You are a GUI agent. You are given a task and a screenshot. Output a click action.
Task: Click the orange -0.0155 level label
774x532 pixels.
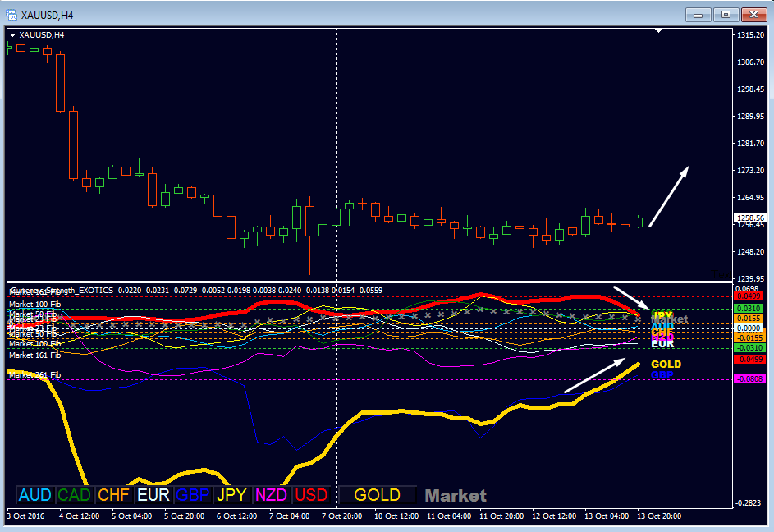point(750,338)
